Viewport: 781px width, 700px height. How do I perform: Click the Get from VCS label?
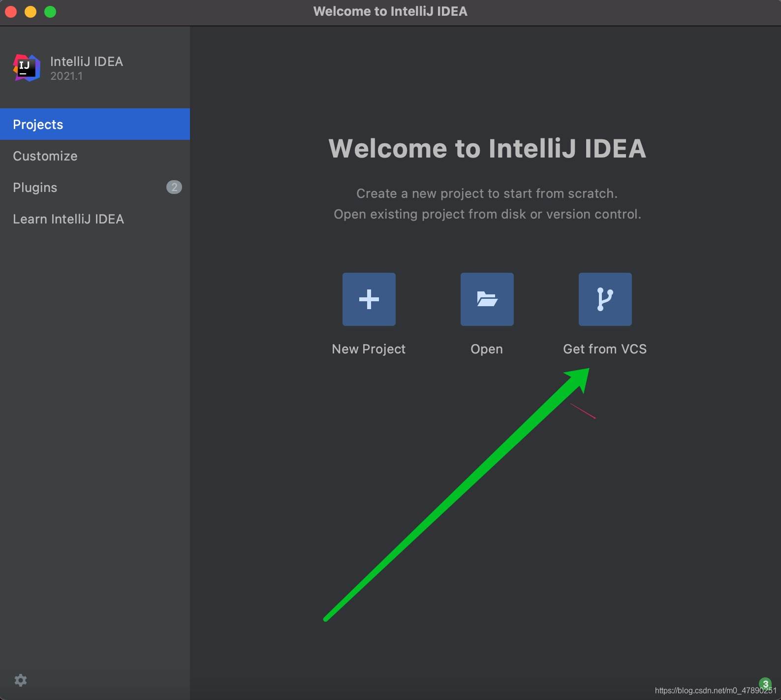click(605, 349)
